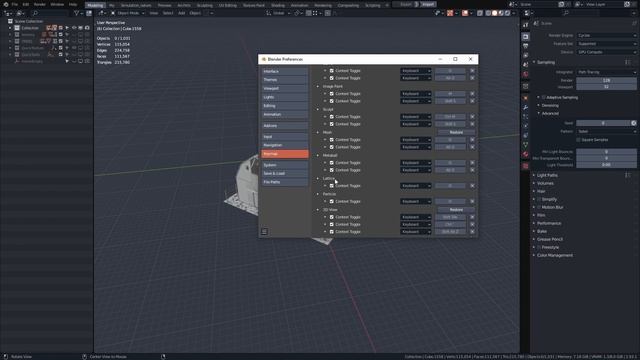Click the outliner editor type icon
Viewport: 640px width, 360px height.
[8, 13]
